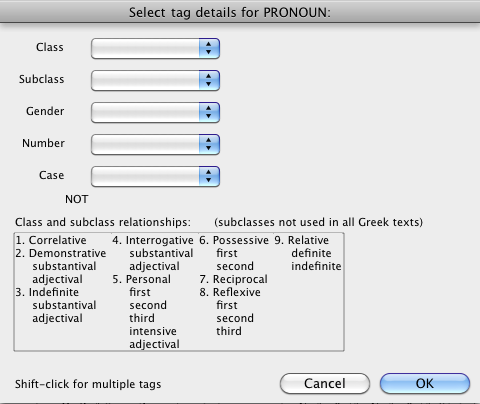This screenshot has width=480, height=404.
Task: Click the OK button
Action: pos(425,384)
